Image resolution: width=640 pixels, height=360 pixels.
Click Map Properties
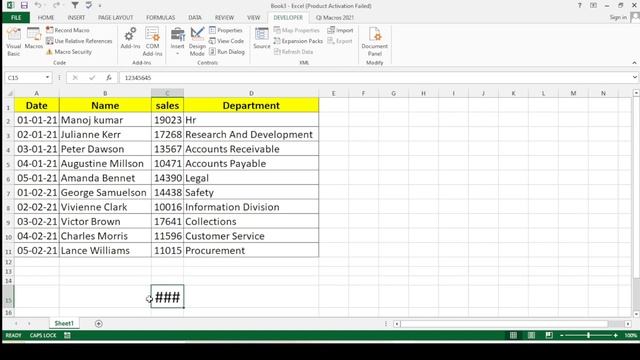(x=296, y=30)
